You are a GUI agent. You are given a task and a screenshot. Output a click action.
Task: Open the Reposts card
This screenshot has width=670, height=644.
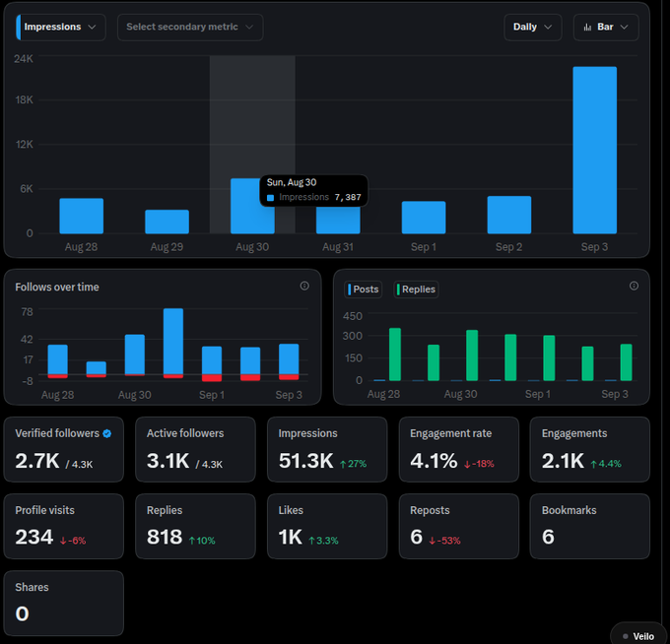(x=458, y=526)
